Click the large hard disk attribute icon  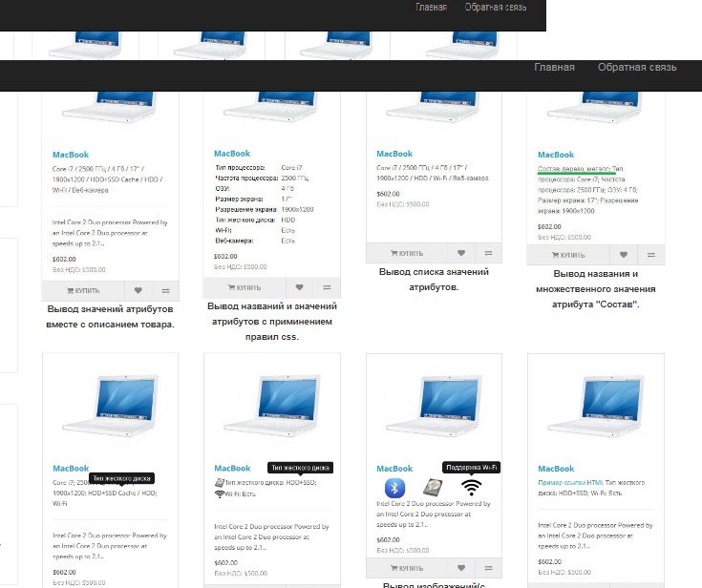433,488
